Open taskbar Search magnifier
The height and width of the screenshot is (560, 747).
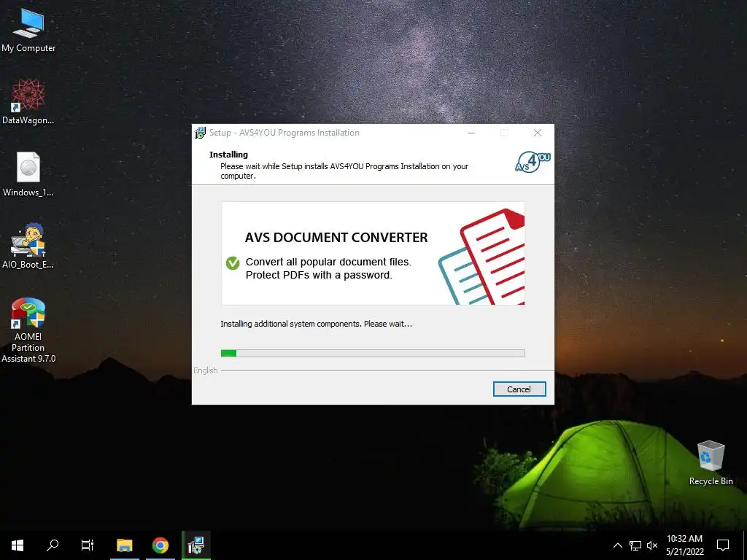(x=53, y=545)
